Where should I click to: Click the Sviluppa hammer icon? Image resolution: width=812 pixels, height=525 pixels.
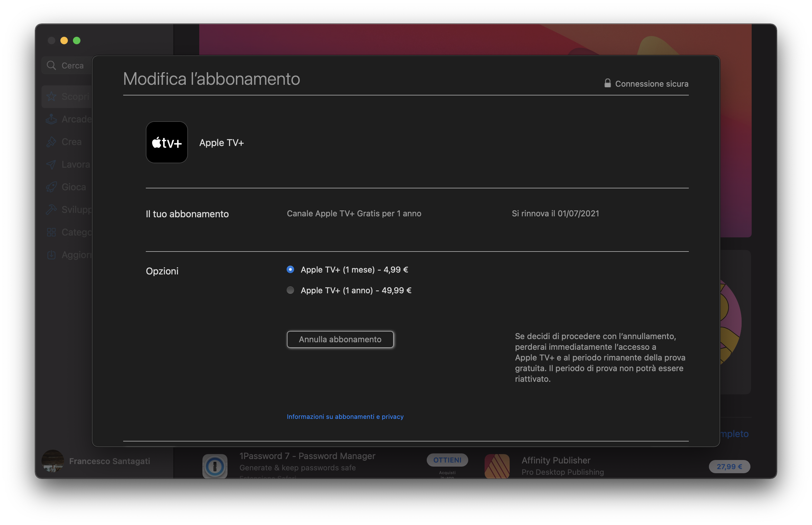pos(51,209)
